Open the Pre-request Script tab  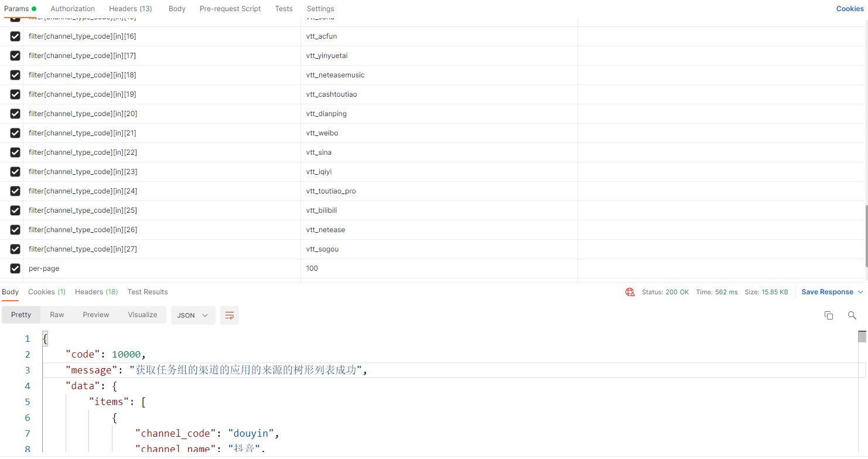click(230, 9)
